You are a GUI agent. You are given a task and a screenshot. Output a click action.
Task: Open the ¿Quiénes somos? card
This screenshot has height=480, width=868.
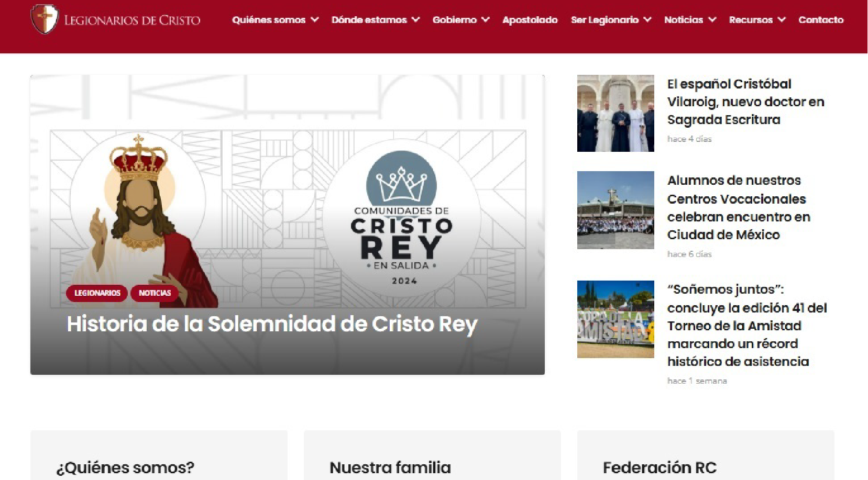159,455
